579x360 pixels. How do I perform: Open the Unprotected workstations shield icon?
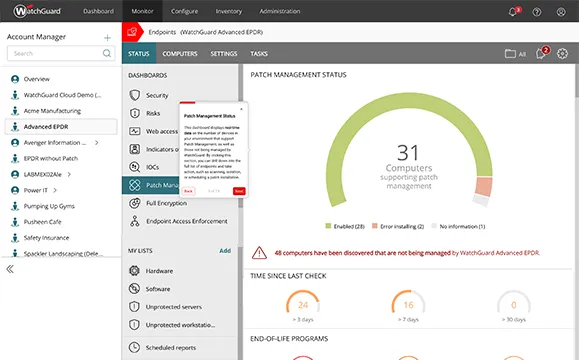(x=134, y=325)
